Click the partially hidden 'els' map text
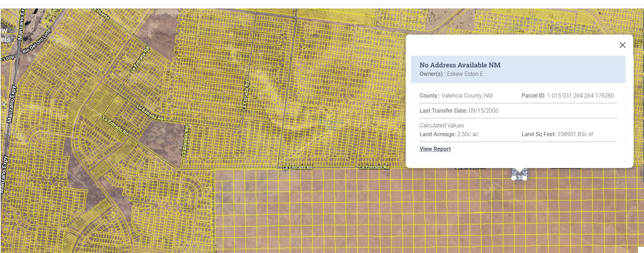This screenshot has width=644, height=253. (5, 39)
